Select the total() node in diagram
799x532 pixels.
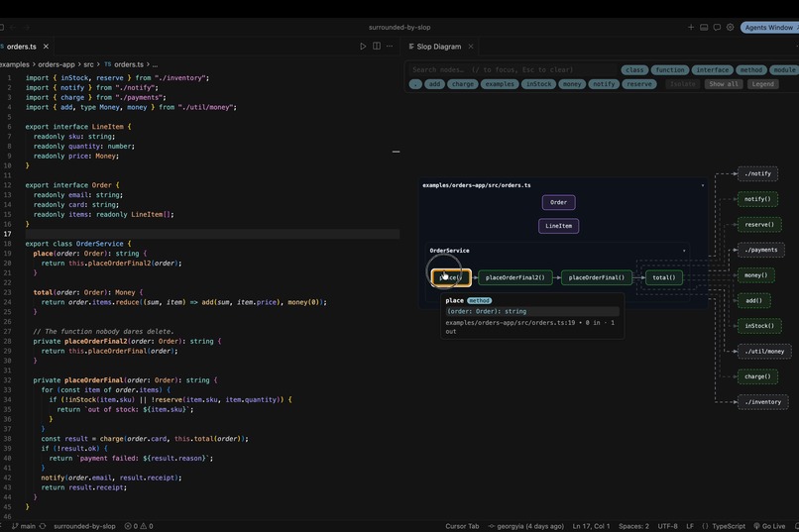point(664,277)
